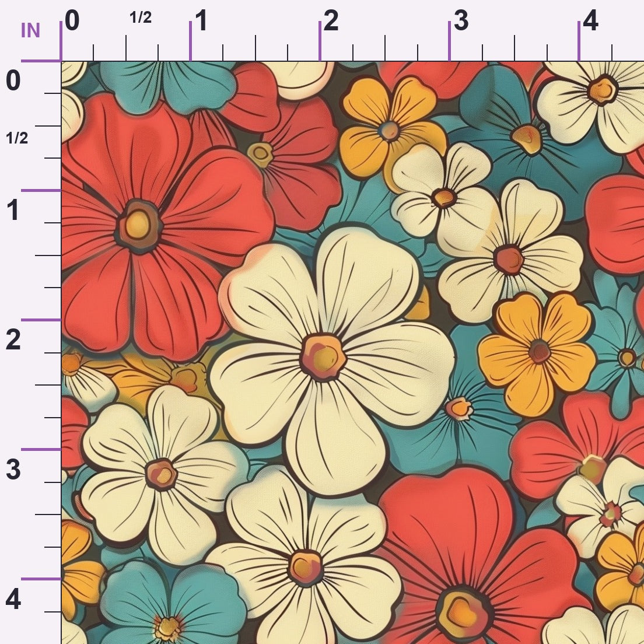
Task: Click the "0" on the top ruler
Action: (72, 21)
